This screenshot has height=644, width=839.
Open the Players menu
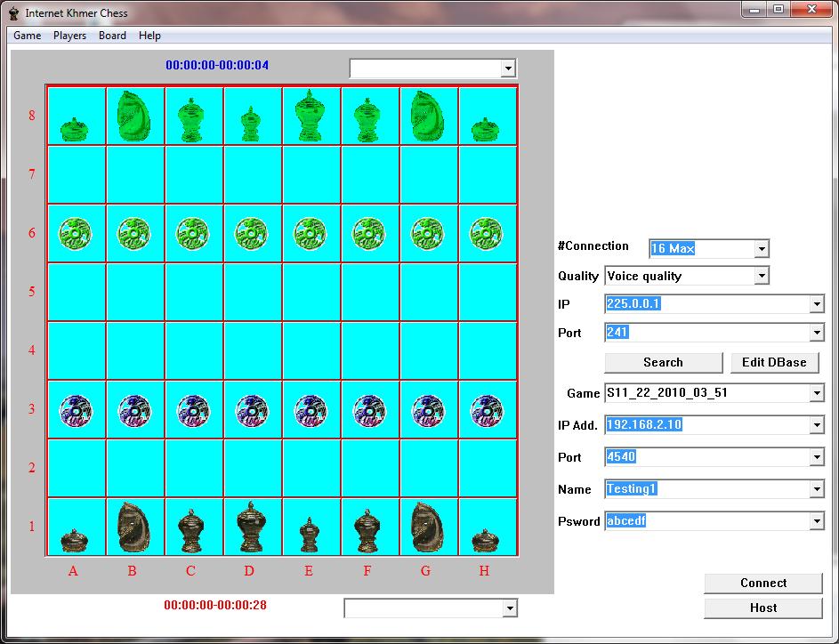click(x=69, y=36)
